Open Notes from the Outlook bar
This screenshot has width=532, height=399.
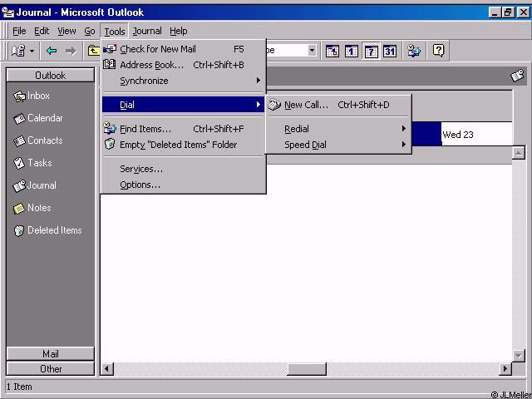(x=32, y=208)
